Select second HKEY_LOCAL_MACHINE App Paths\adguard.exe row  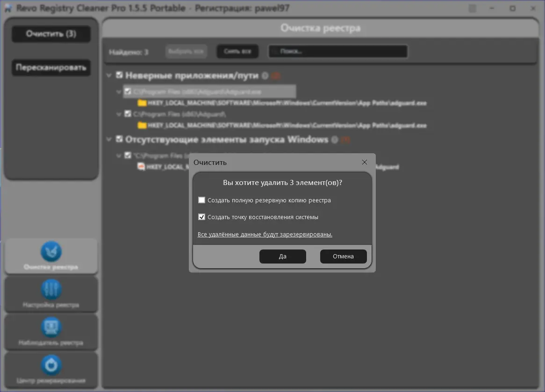pyautogui.click(x=287, y=125)
